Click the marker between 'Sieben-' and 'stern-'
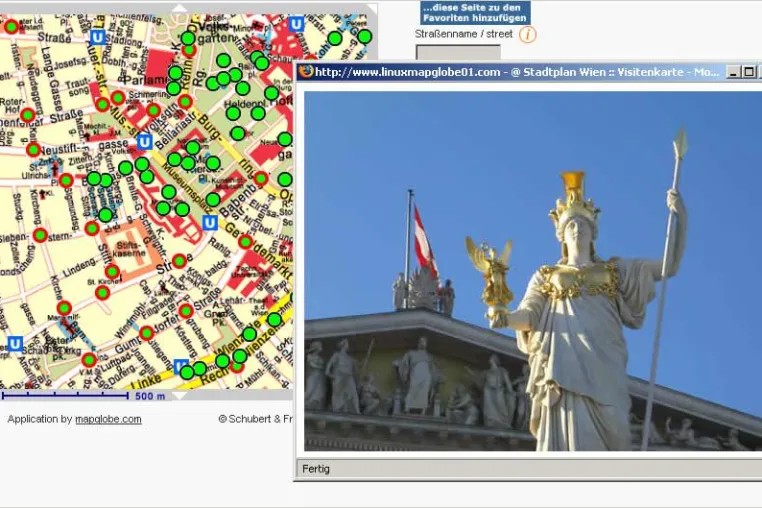 [40, 235]
